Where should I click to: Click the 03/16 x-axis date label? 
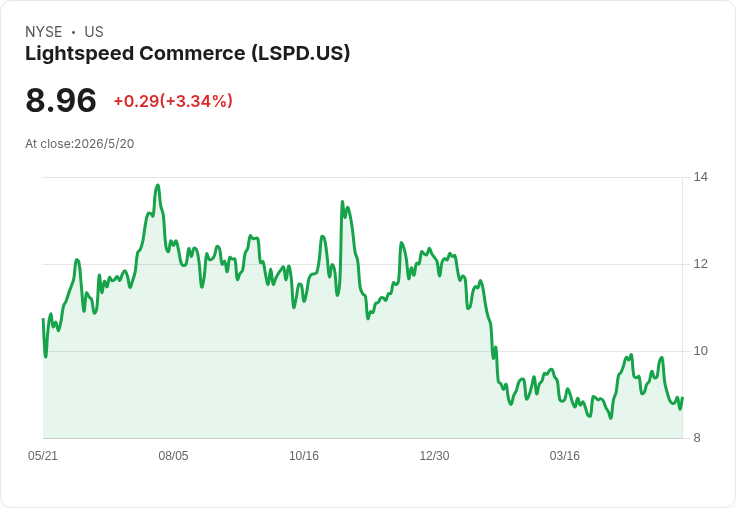[x=565, y=455]
